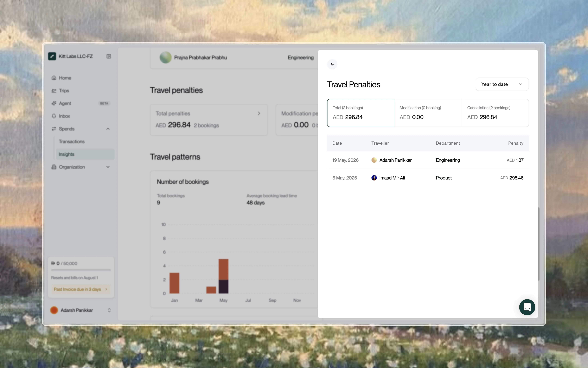Image resolution: width=588 pixels, height=368 pixels.
Task: Click the orange account avatar in sidebar
Action: [x=54, y=310]
